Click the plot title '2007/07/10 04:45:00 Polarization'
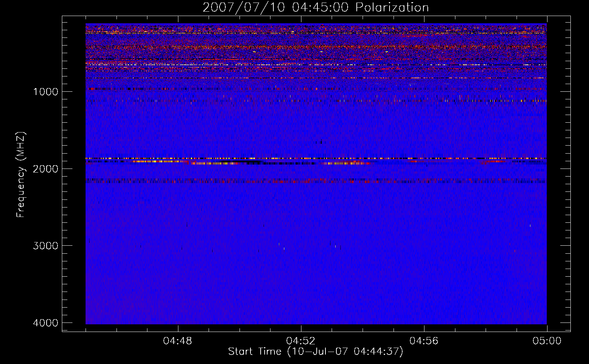Viewport: 589px width, 364px height. pos(316,7)
